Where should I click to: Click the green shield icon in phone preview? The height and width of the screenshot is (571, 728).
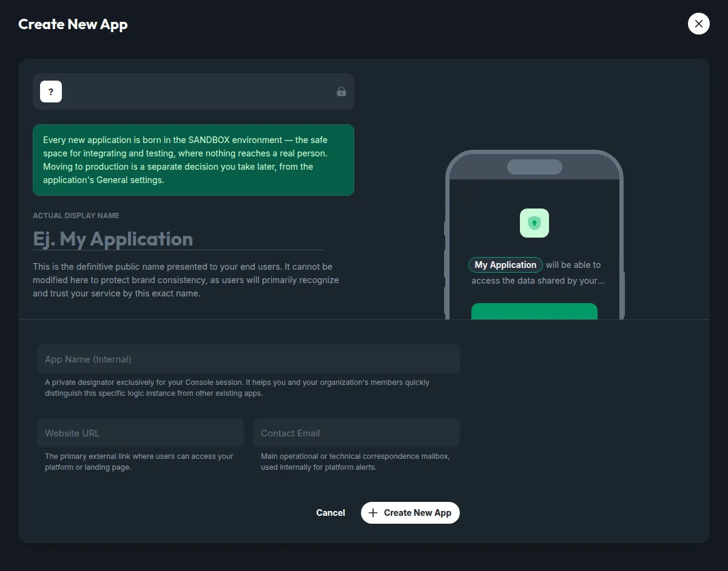click(534, 223)
